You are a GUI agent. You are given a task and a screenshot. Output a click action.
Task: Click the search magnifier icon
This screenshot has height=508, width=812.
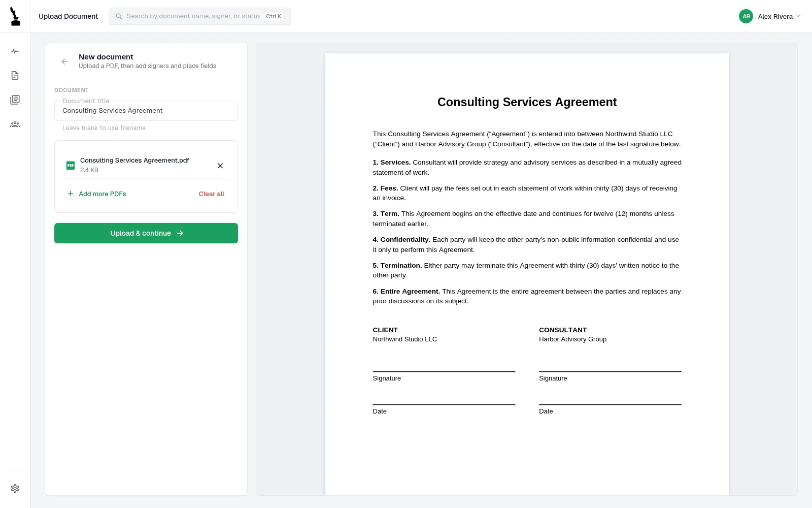pos(119,16)
